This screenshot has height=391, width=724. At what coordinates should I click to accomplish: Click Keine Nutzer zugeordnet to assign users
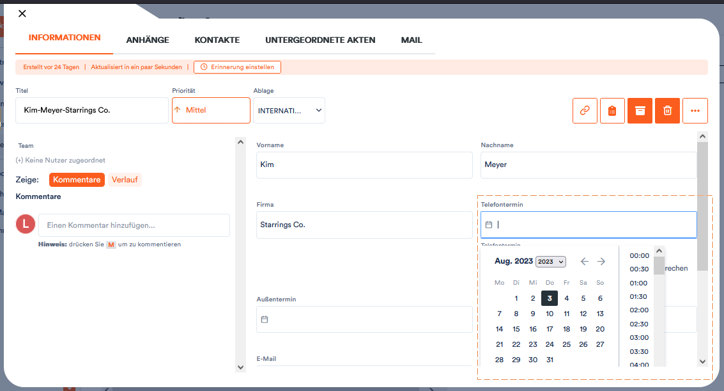click(x=60, y=160)
